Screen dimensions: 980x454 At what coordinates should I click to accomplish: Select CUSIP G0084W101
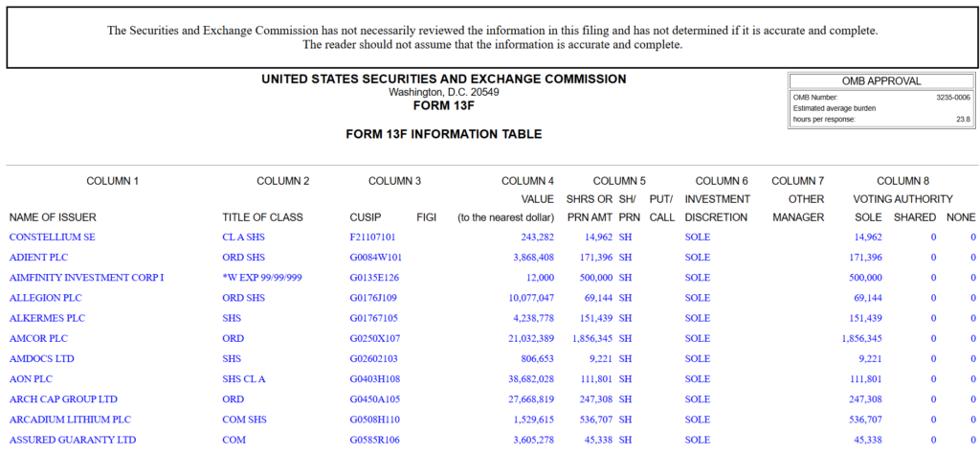tap(375, 257)
